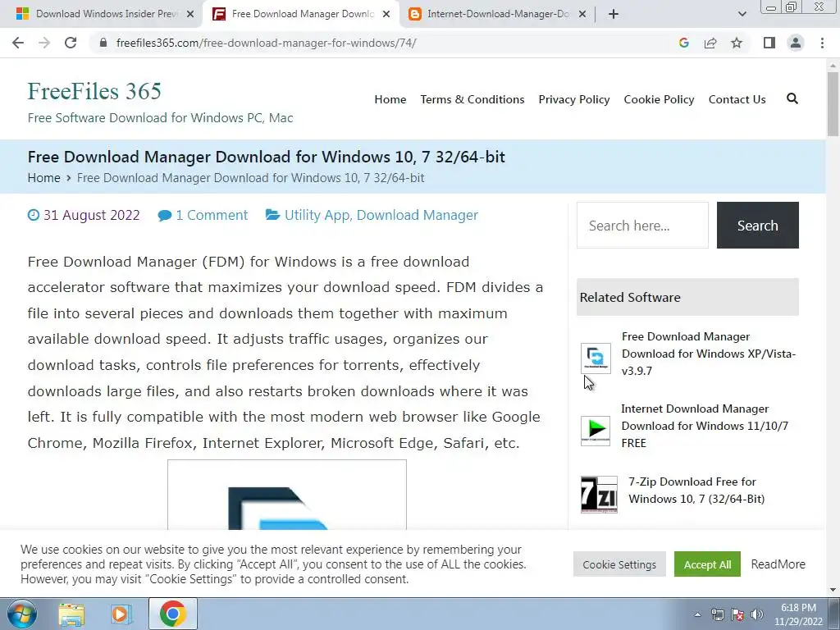Open the Privacy Policy page

(x=573, y=99)
